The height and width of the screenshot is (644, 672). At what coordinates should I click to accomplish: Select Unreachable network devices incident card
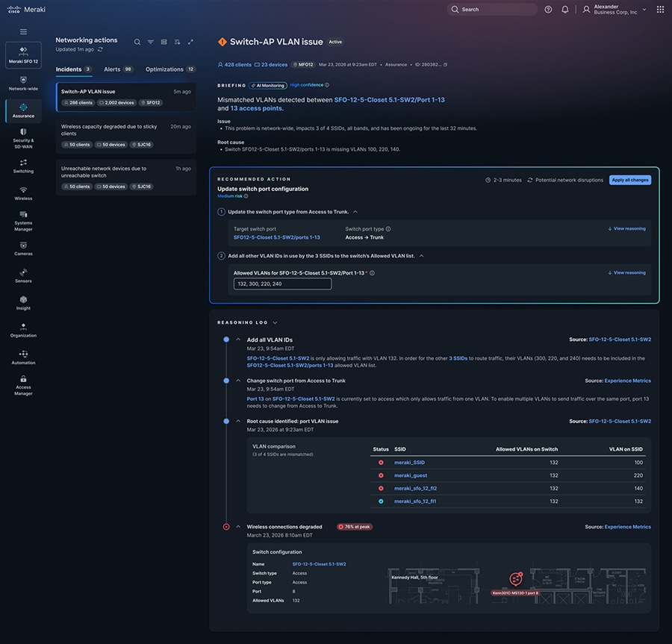click(x=126, y=178)
